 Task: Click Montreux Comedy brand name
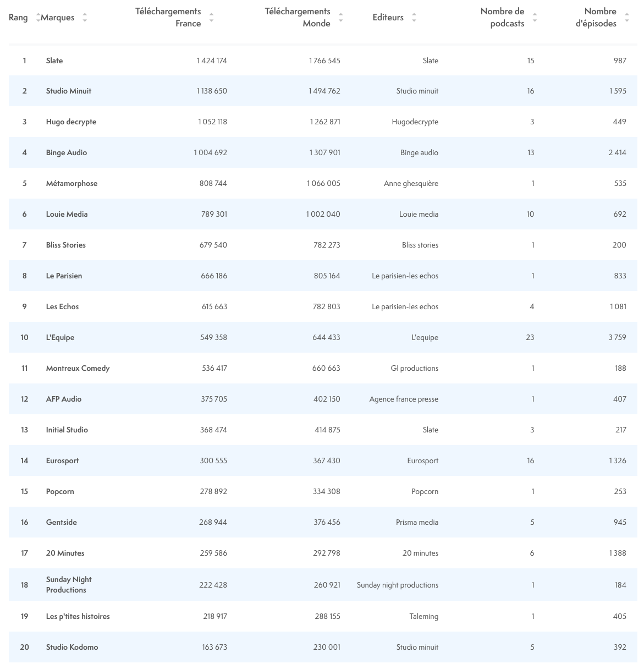click(78, 368)
